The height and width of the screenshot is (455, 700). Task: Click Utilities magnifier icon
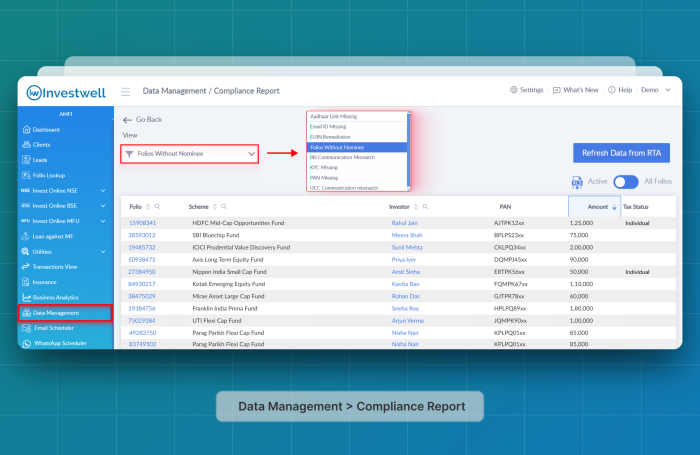point(25,252)
